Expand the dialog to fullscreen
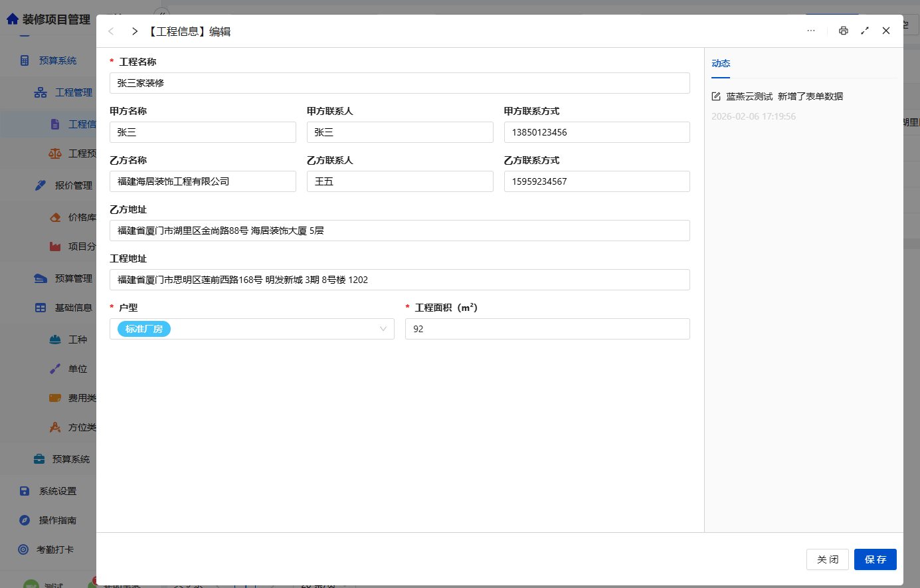The width and height of the screenshot is (920, 588). click(865, 31)
